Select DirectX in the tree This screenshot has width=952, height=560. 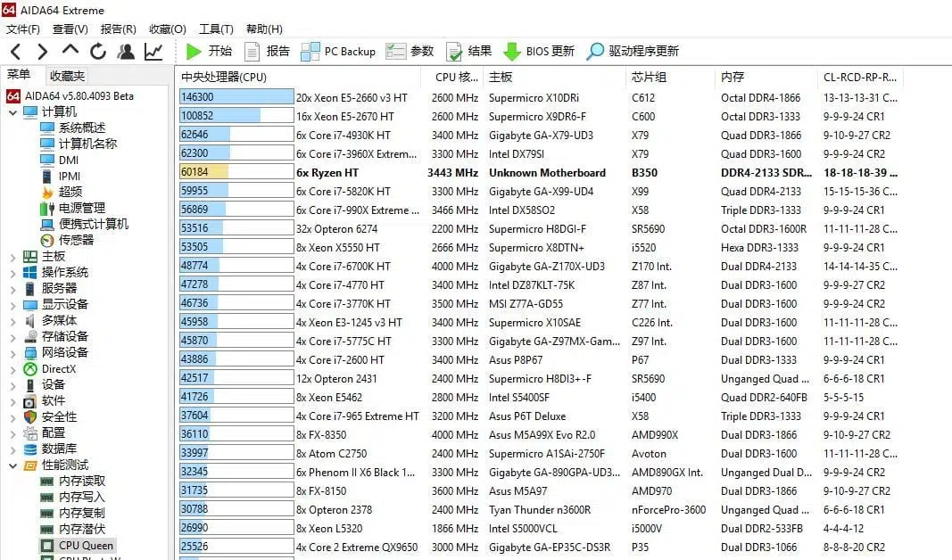[x=50, y=369]
